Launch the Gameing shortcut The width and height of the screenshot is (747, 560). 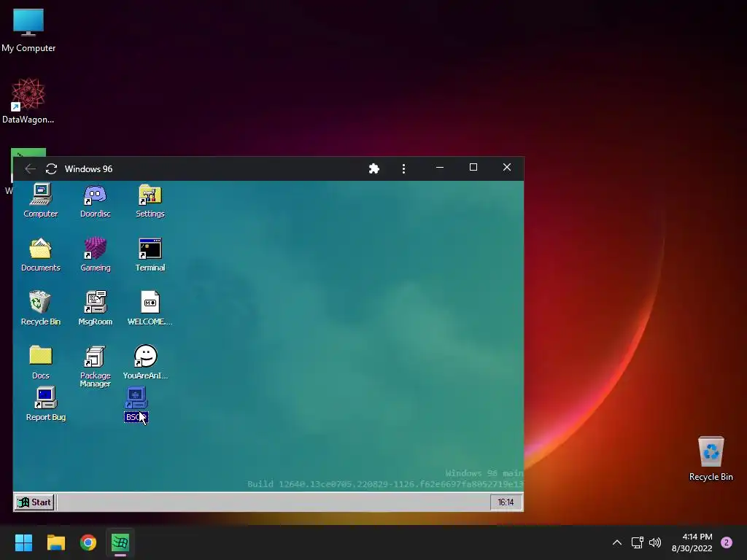(x=96, y=254)
